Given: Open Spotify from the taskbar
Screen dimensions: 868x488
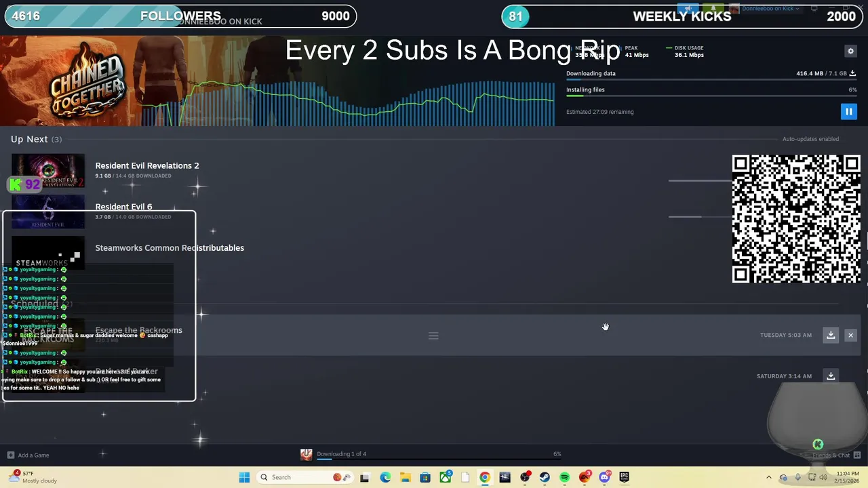Looking at the screenshot, I should pyautogui.click(x=565, y=477).
